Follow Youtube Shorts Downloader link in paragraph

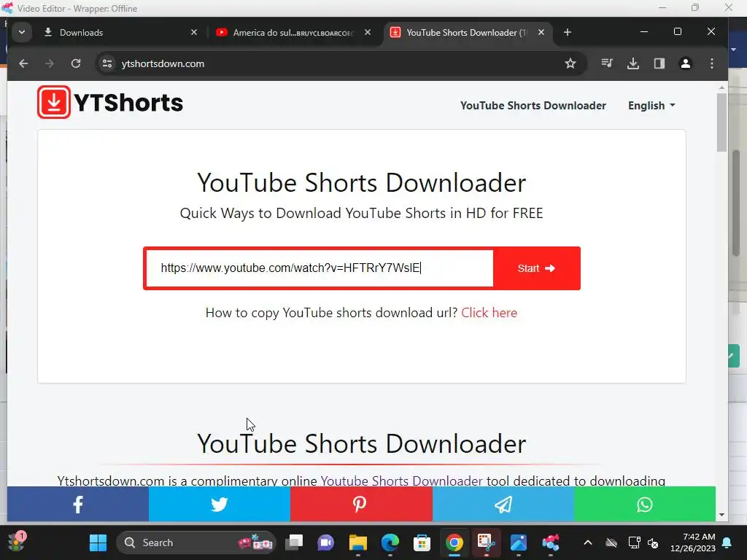401,481
